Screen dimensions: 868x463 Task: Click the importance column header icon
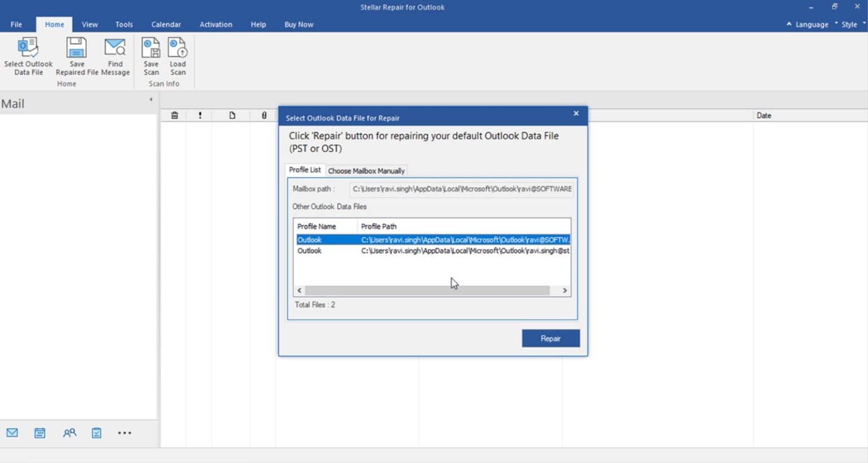pyautogui.click(x=199, y=115)
